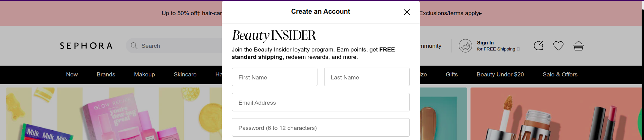Open the Gifts menu
This screenshot has height=140, width=644.
[452, 75]
